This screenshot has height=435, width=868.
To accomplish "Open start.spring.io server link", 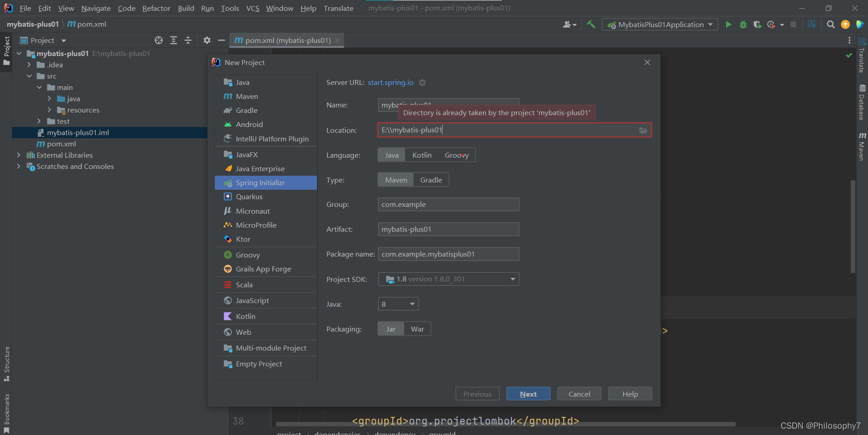I will pyautogui.click(x=391, y=82).
